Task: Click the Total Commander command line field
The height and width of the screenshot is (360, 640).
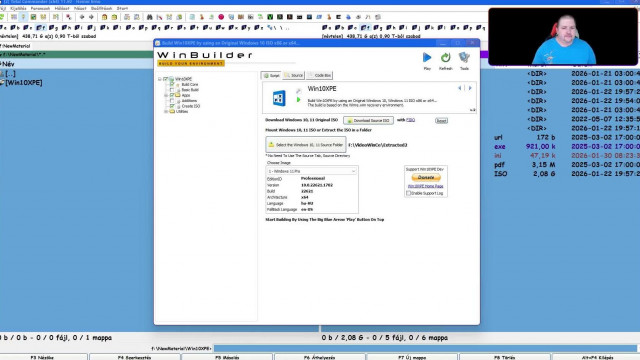Action: [425, 349]
